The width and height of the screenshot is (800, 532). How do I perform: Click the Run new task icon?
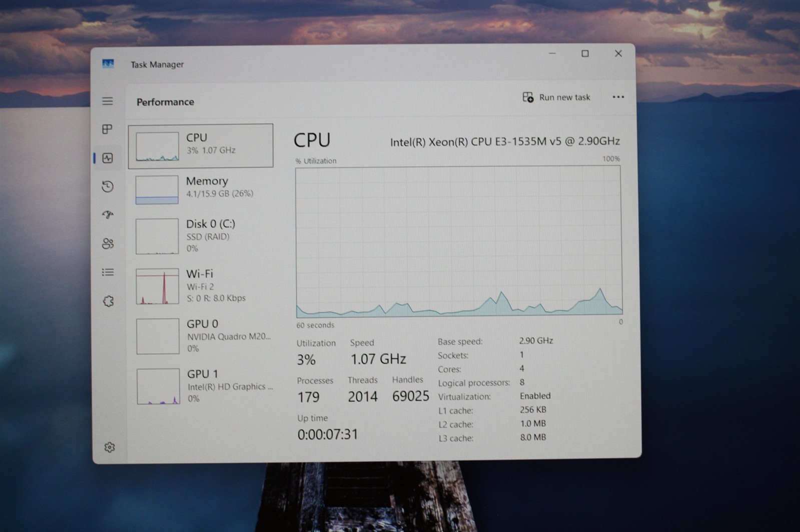528,97
